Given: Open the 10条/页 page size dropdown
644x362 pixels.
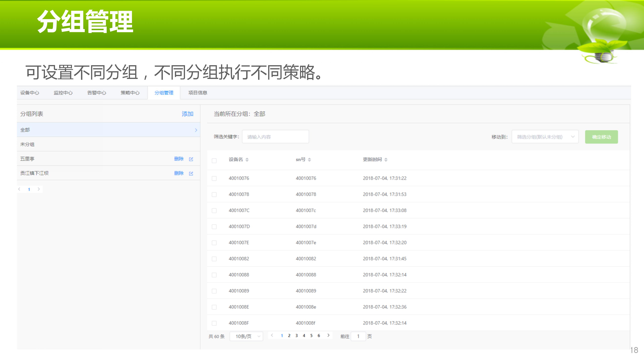Looking at the screenshot, I should (x=246, y=336).
